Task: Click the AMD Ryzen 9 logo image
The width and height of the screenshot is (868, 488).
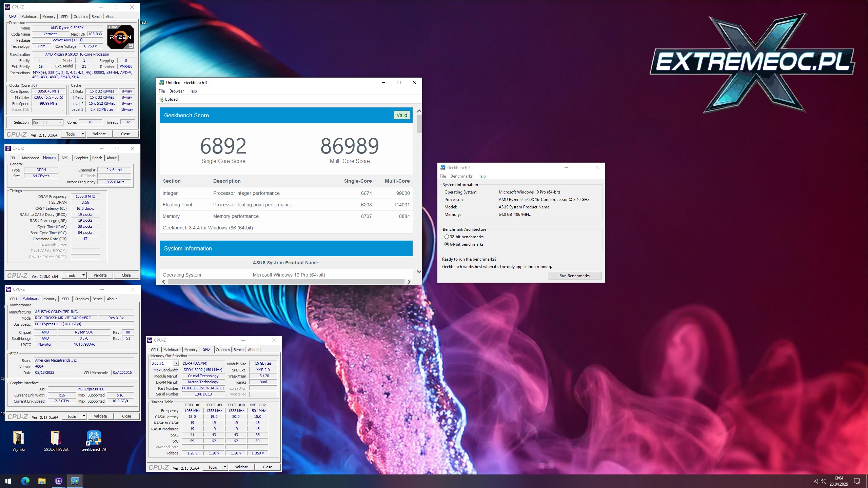Action: 120,37
